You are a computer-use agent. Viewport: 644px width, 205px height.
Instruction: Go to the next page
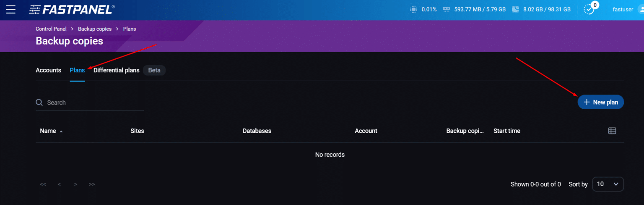click(x=75, y=184)
